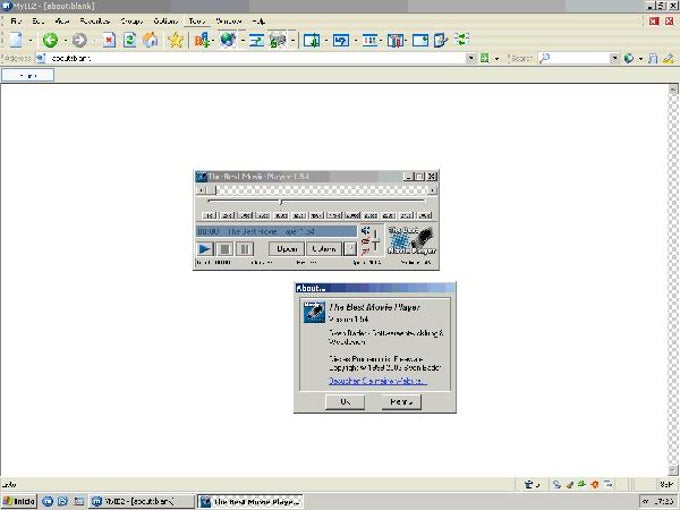This screenshot has height=510, width=680.
Task: Pause playback with the Pause button
Action: (245, 249)
